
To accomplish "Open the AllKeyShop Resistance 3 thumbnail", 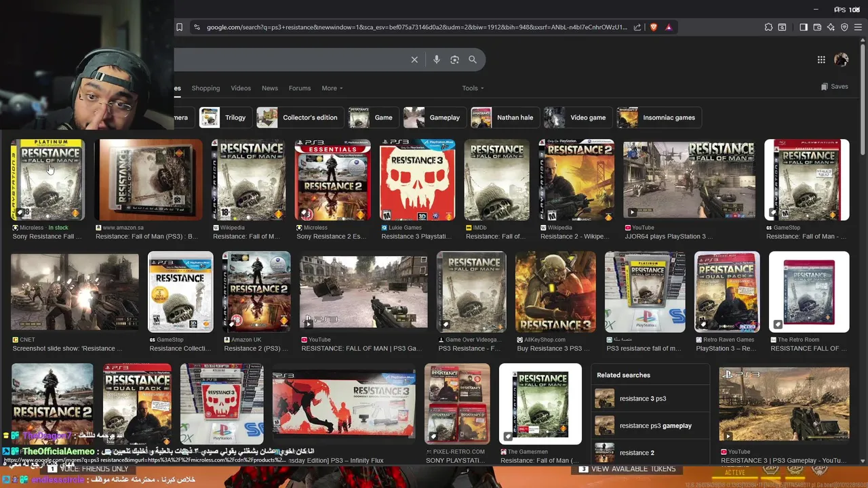I will (555, 292).
